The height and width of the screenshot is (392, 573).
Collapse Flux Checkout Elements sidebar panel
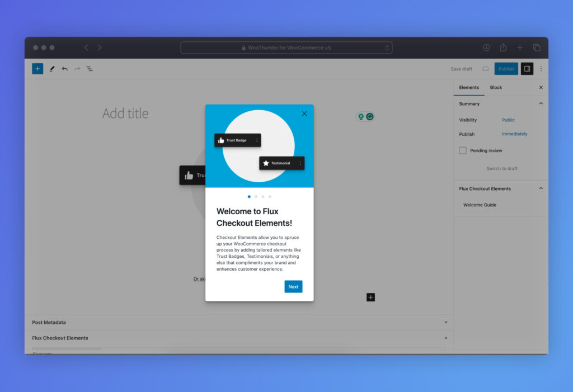(x=541, y=188)
